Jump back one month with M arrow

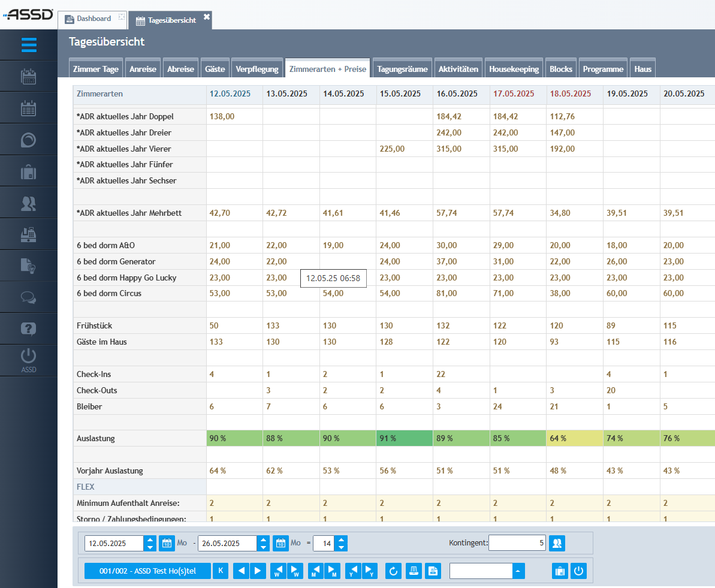[315, 571]
